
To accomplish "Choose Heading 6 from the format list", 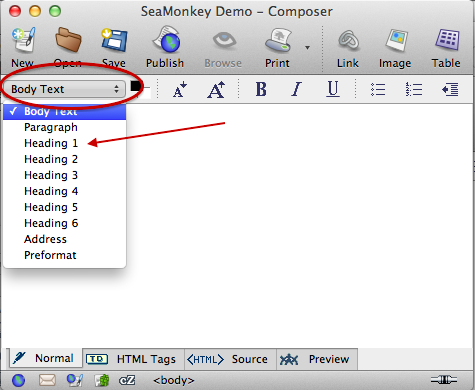I will (x=64, y=223).
